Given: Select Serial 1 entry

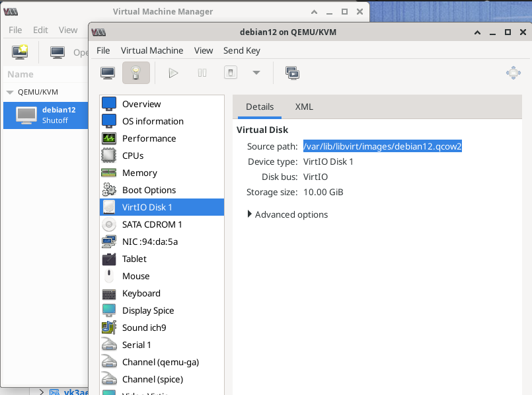Looking at the screenshot, I should (x=162, y=345).
